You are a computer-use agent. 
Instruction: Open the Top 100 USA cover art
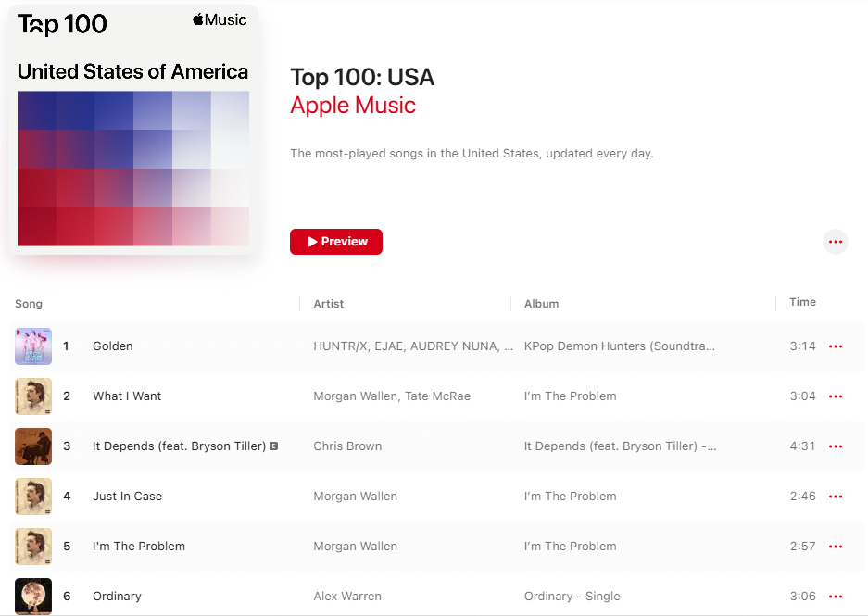point(133,130)
